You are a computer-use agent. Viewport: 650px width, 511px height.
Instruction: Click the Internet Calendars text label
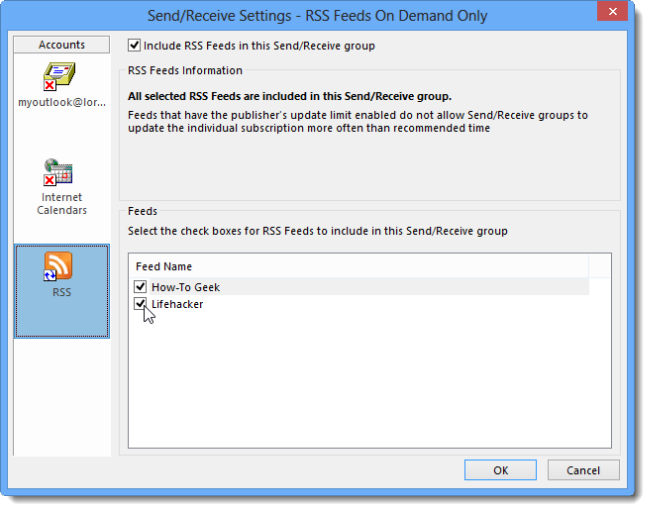(62, 203)
